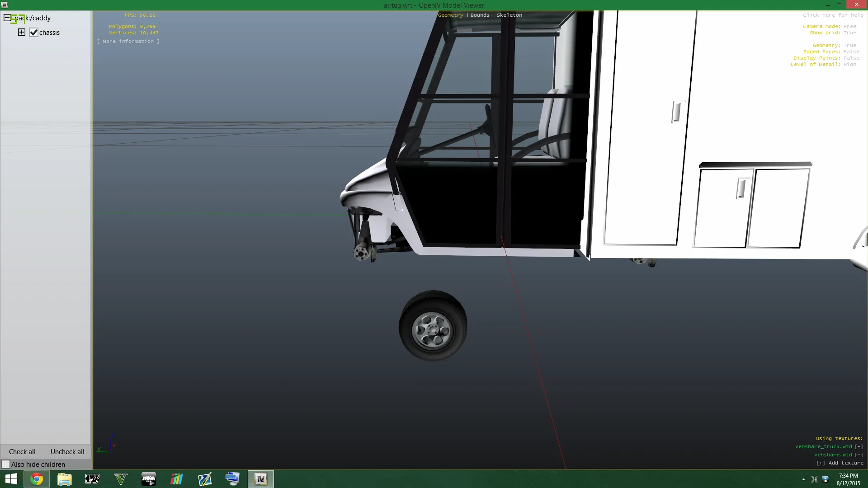
Task: Click the OpenIV taskbar icon
Action: [260, 479]
